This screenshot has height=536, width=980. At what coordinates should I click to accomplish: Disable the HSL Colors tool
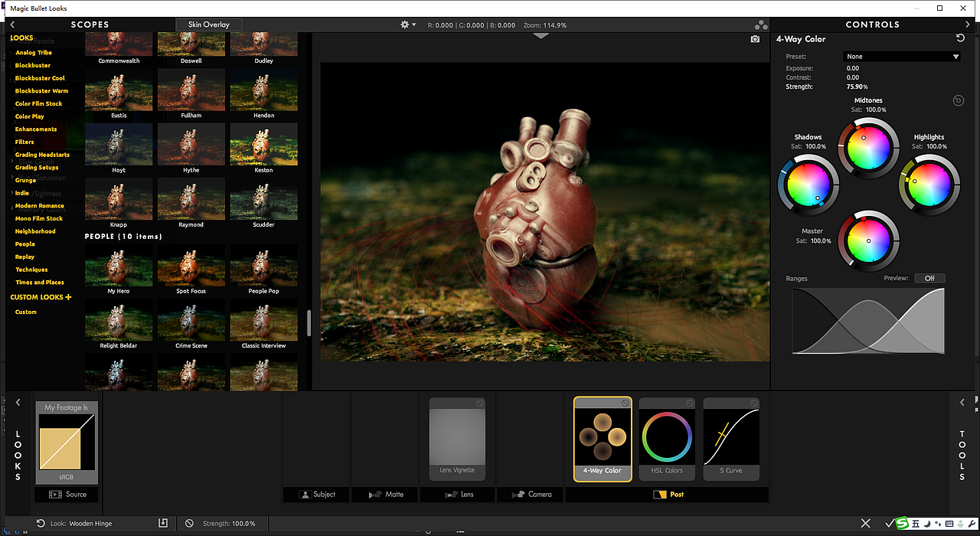coord(689,403)
